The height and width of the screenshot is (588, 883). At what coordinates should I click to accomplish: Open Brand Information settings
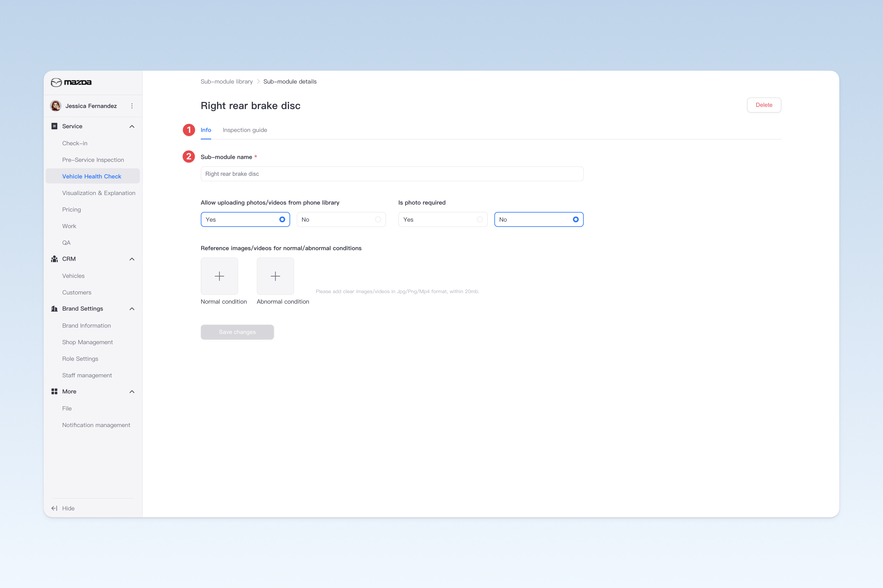coord(87,325)
